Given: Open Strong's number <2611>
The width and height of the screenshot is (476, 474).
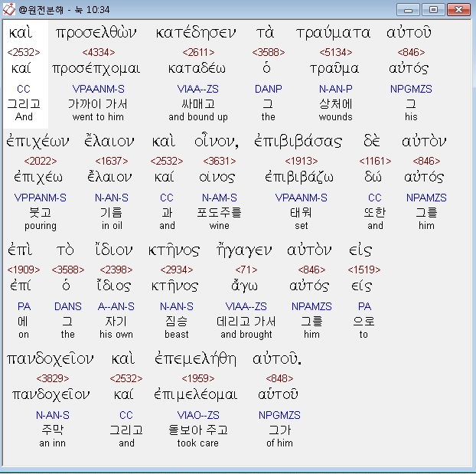Looking at the screenshot, I should [198, 53].
